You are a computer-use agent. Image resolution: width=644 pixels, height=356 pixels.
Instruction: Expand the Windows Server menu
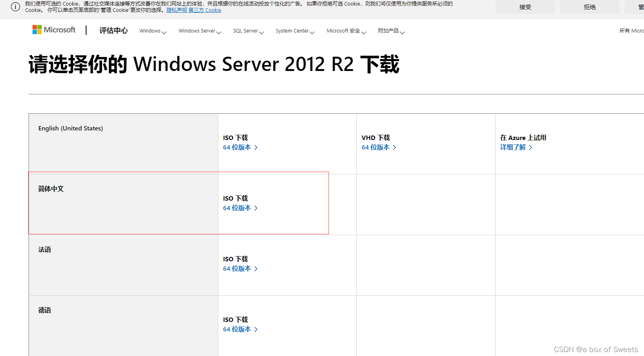(x=200, y=31)
